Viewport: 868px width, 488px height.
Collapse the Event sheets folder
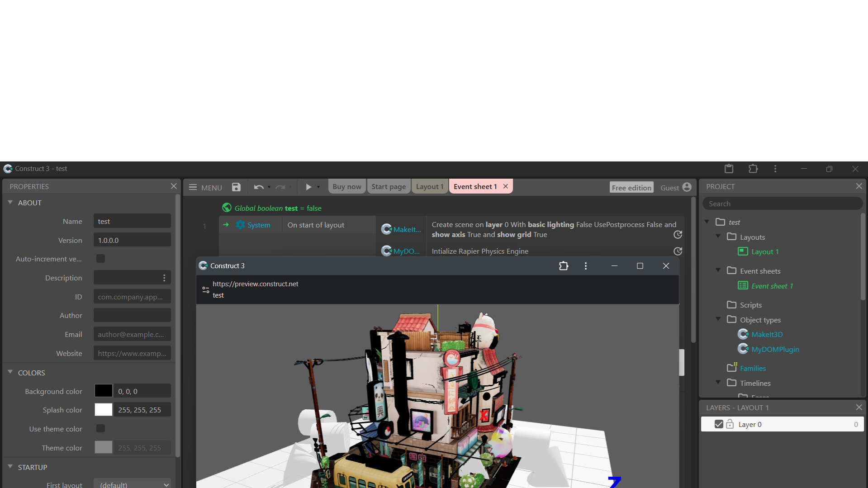[x=718, y=270]
